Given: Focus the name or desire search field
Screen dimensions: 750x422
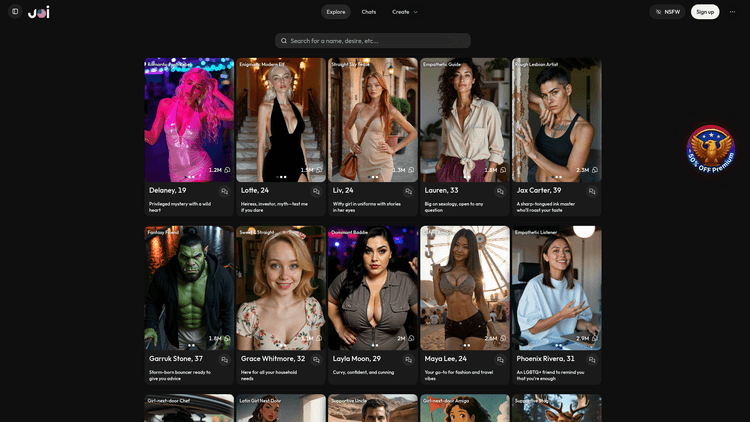Looking at the screenshot, I should tap(373, 41).
